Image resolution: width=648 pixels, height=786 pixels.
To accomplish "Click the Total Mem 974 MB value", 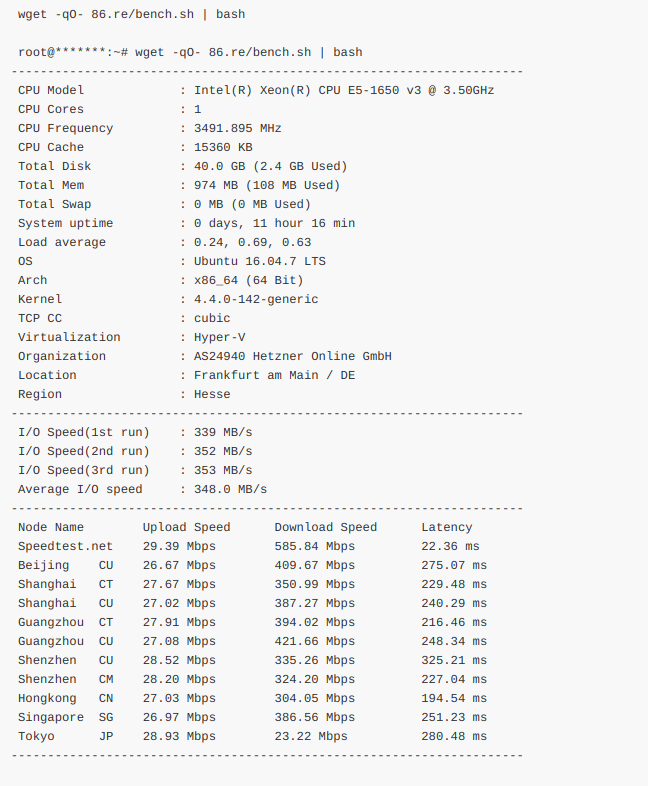I will [266, 185].
